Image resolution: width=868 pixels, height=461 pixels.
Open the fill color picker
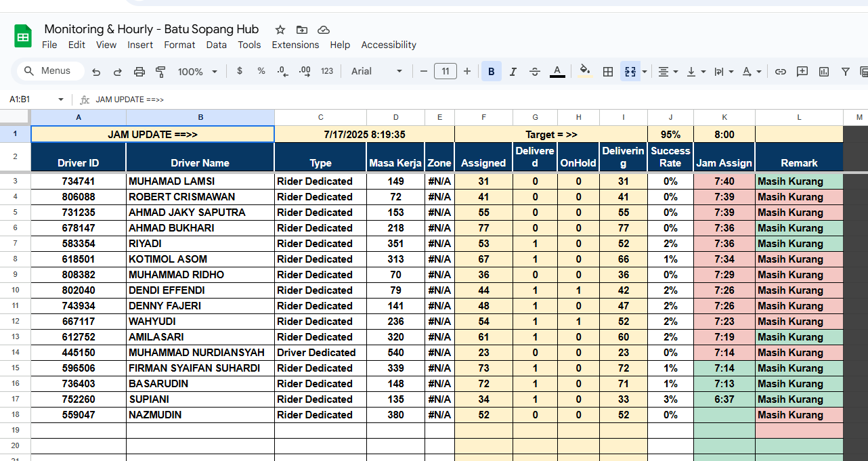586,71
